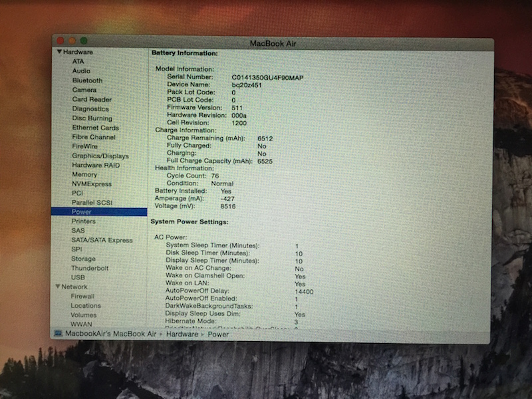Click Condition value Normal
The height and width of the screenshot is (399, 532).
pyautogui.click(x=222, y=184)
